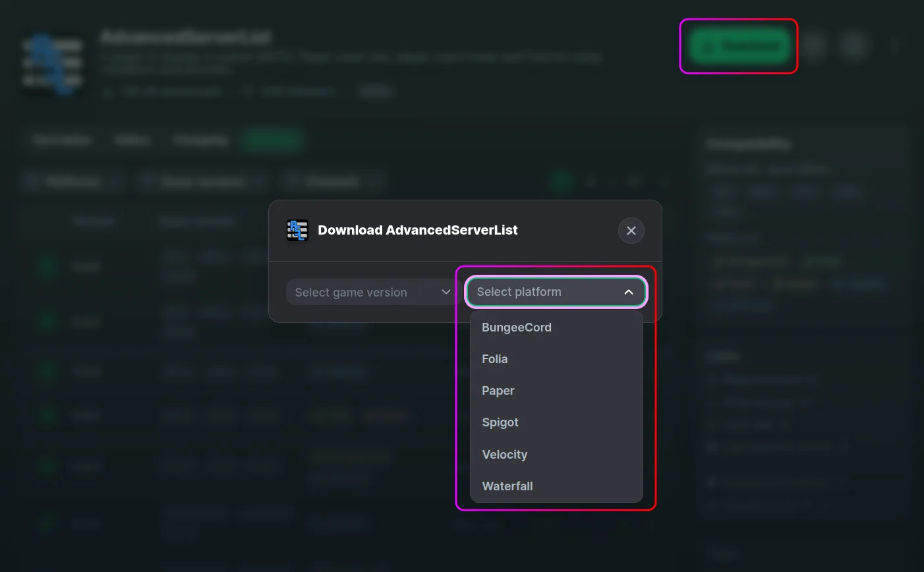This screenshot has width=924, height=572.
Task: Collapse the Select platform dropdown
Action: [x=556, y=292]
